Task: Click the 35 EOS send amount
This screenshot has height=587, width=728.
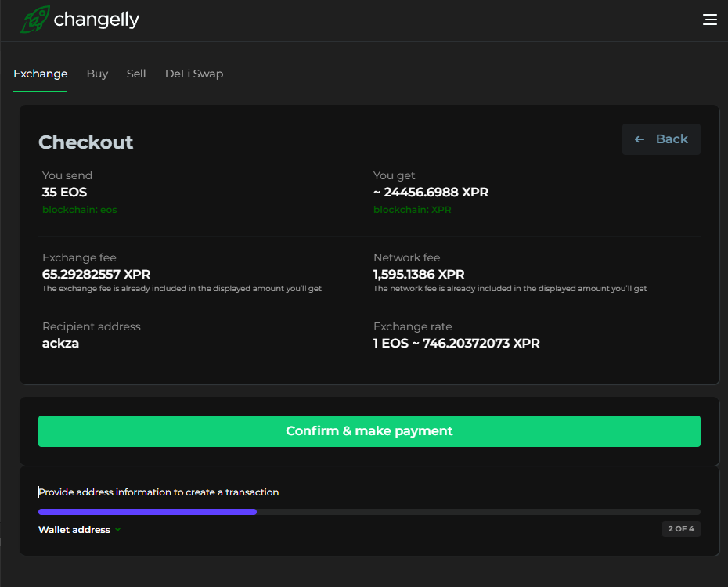Action: coord(64,192)
